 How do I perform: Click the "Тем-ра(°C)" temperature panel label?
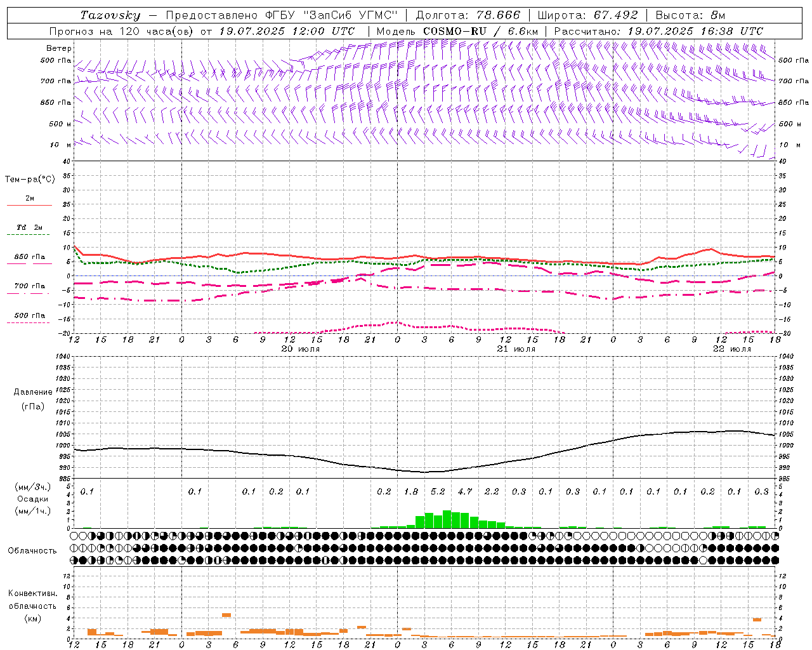click(x=30, y=180)
